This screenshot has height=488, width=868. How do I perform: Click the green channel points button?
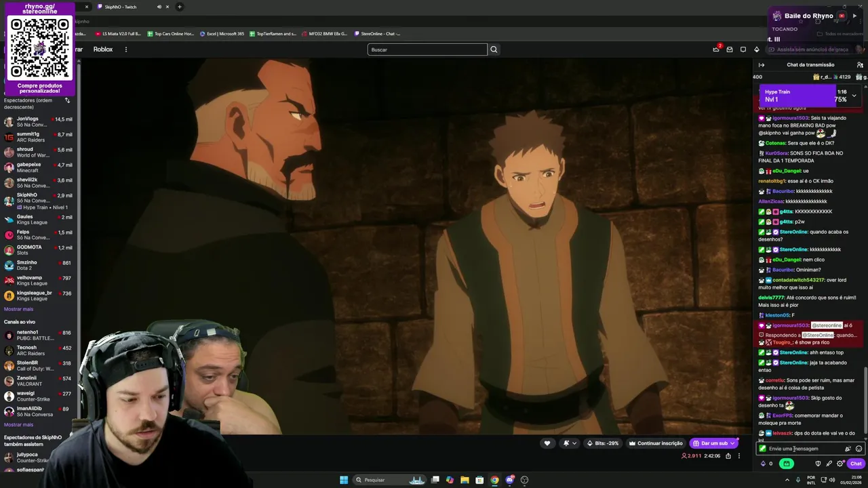786,464
